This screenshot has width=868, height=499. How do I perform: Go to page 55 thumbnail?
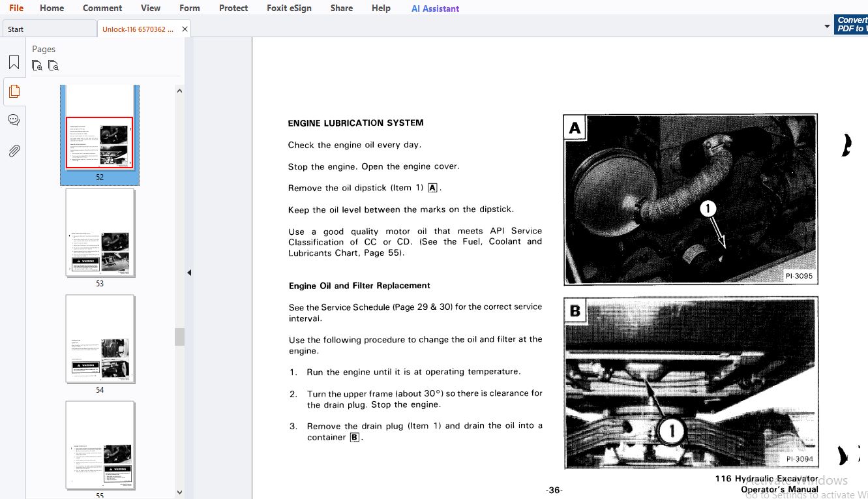(100, 446)
